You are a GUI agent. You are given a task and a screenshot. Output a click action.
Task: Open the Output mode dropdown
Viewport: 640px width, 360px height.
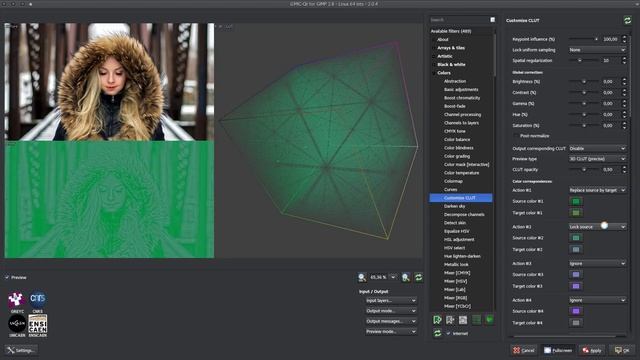point(391,311)
